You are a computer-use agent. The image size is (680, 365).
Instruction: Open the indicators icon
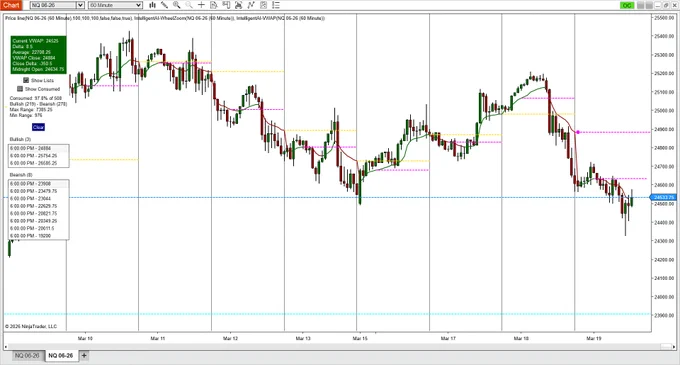click(x=251, y=5)
